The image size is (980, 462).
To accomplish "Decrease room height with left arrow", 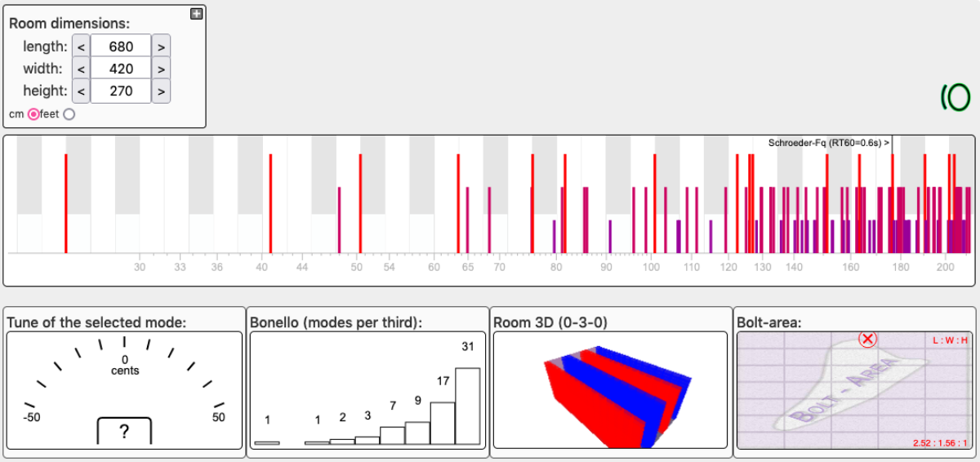I will [81, 91].
